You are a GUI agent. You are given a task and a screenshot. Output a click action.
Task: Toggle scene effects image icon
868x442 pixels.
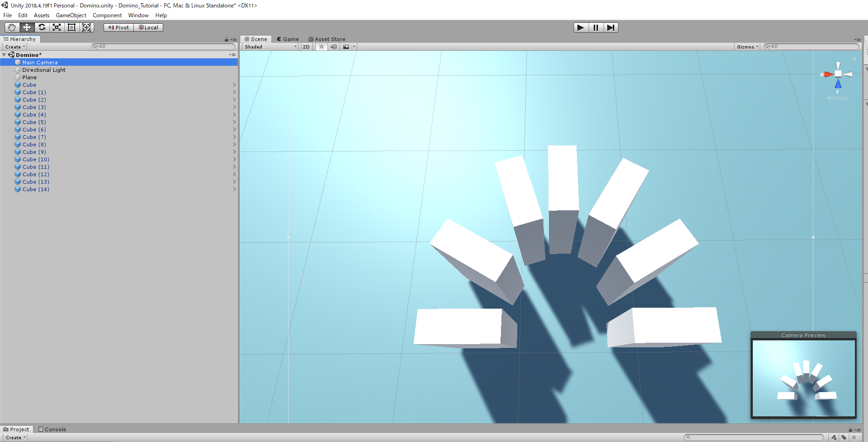click(346, 47)
